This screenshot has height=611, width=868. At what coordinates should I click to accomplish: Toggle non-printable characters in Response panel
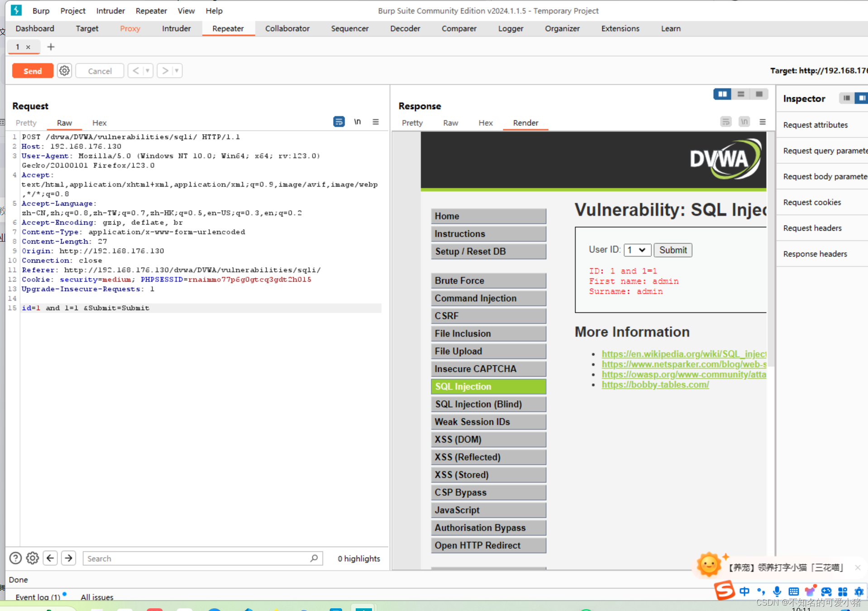(744, 122)
